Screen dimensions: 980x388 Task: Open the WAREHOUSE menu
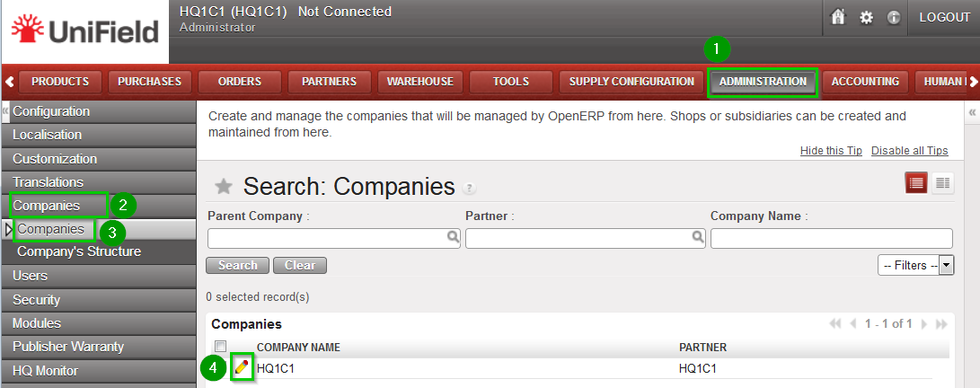[x=419, y=81]
